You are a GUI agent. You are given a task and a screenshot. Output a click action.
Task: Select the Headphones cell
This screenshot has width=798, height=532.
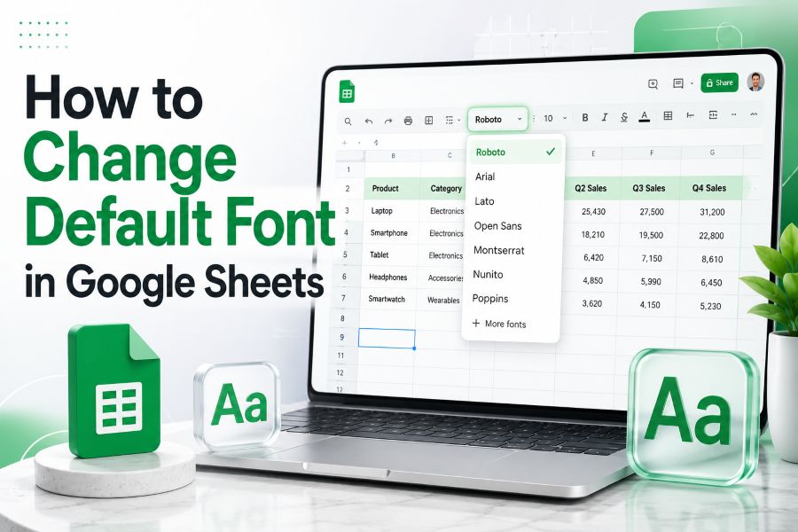point(388,278)
